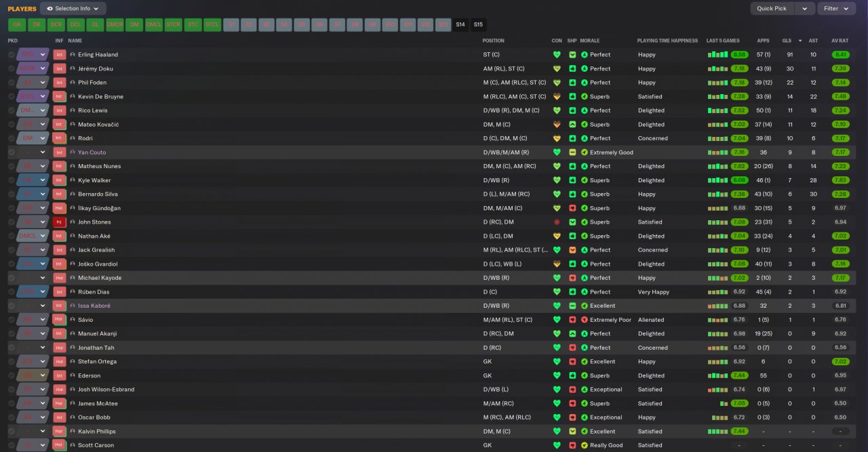Open player profile icon beside Rodri

[x=73, y=138]
